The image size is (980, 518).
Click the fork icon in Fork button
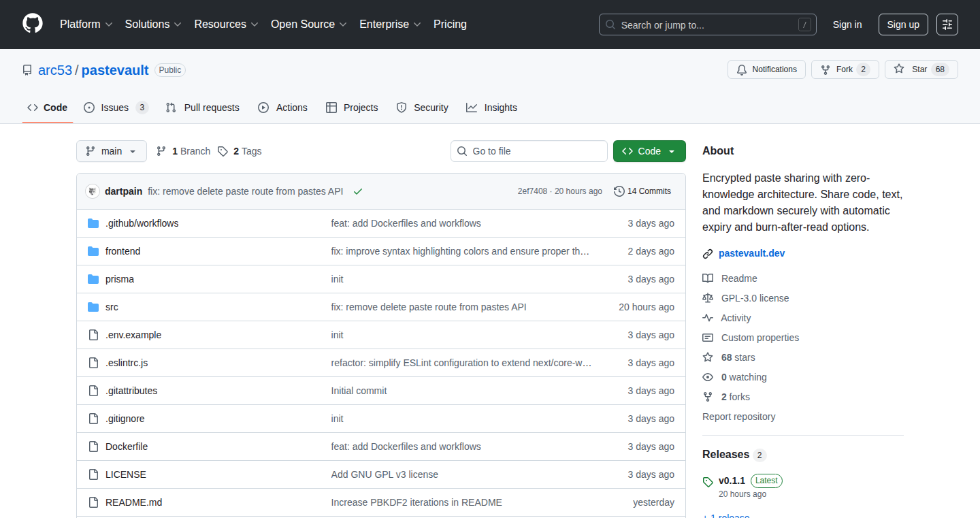point(826,69)
